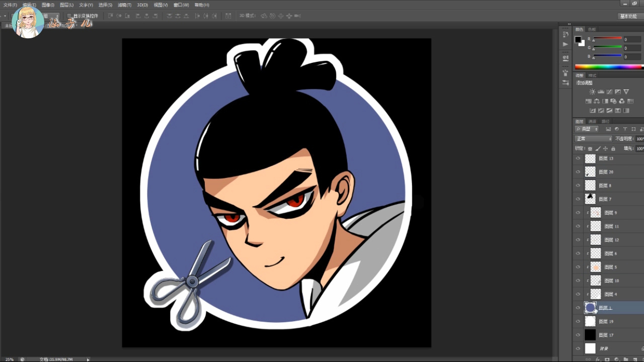Open 基本功能 workspace switcher
644x362 pixels.
click(628, 16)
